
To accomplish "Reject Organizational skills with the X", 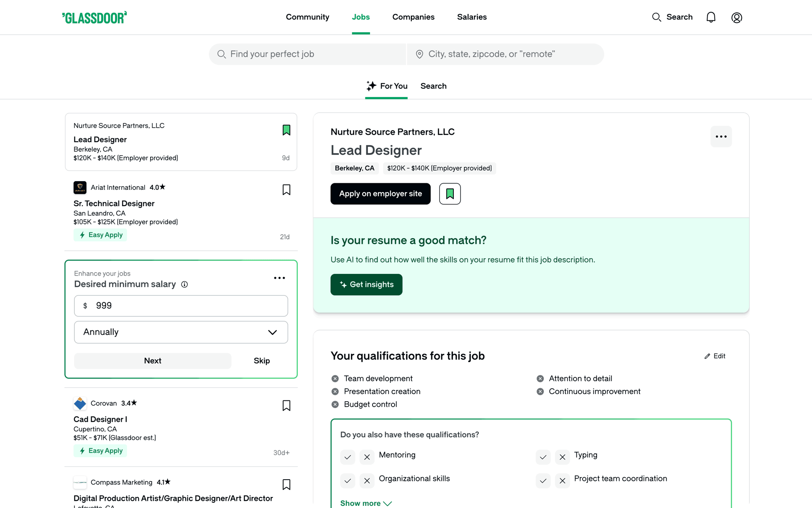I will (x=367, y=481).
